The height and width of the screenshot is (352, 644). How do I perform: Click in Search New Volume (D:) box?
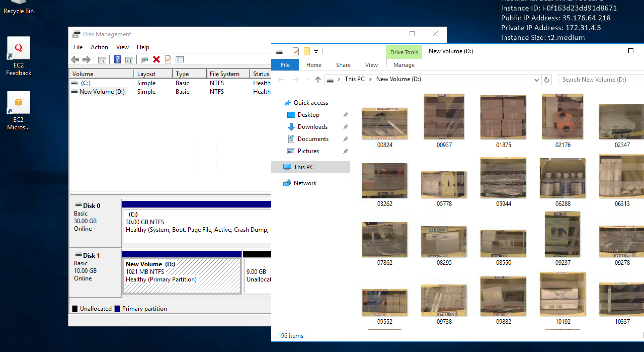click(x=601, y=80)
